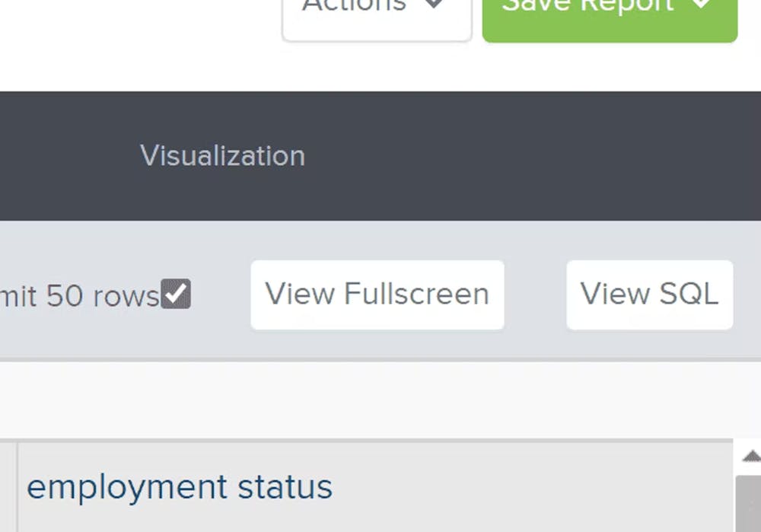Click the word 'employment' in the table header

(127, 487)
